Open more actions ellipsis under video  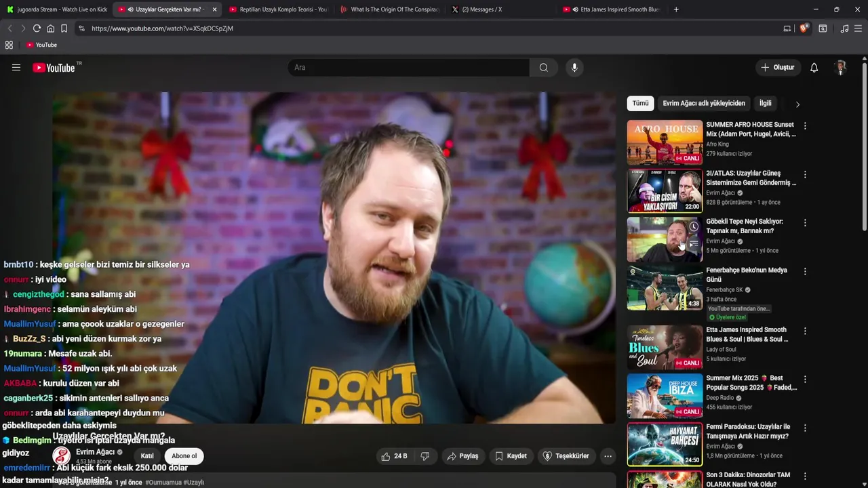[x=608, y=456]
